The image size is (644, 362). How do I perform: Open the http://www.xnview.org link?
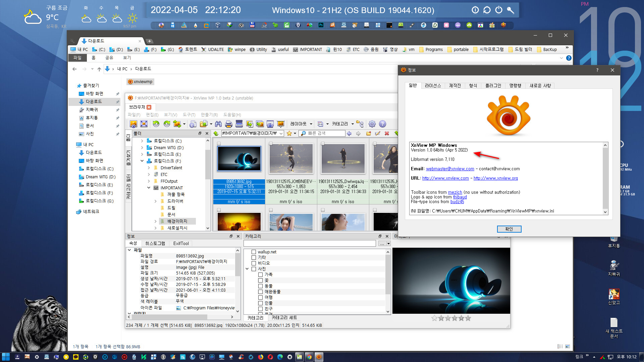coord(495,178)
